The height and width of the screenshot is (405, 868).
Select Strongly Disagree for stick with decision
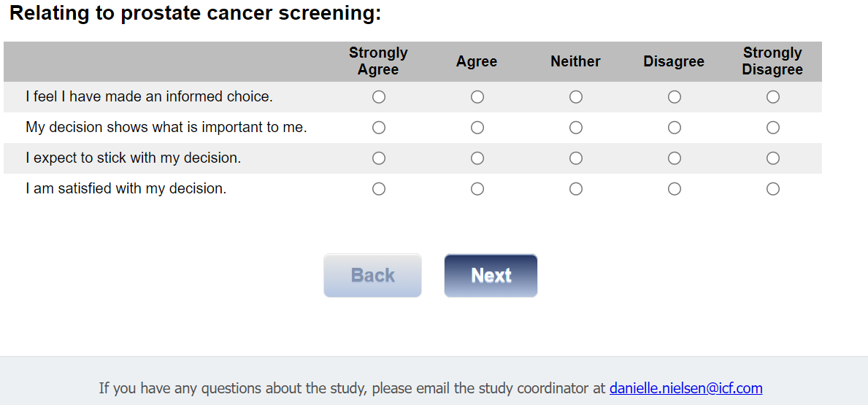772,158
